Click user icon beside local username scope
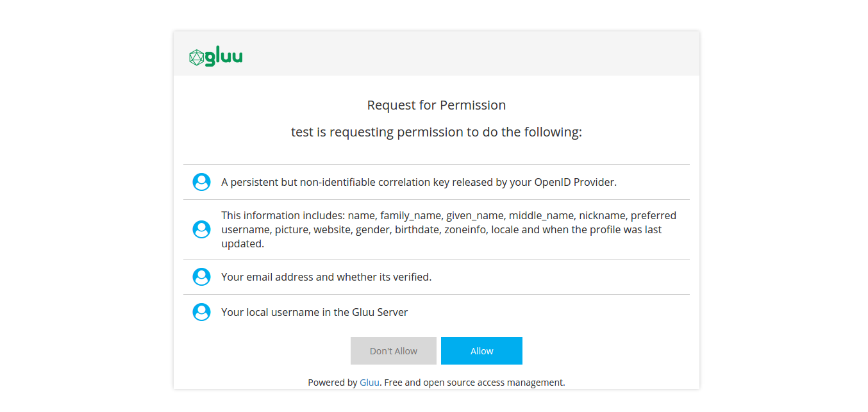The image size is (868, 412). click(x=201, y=312)
